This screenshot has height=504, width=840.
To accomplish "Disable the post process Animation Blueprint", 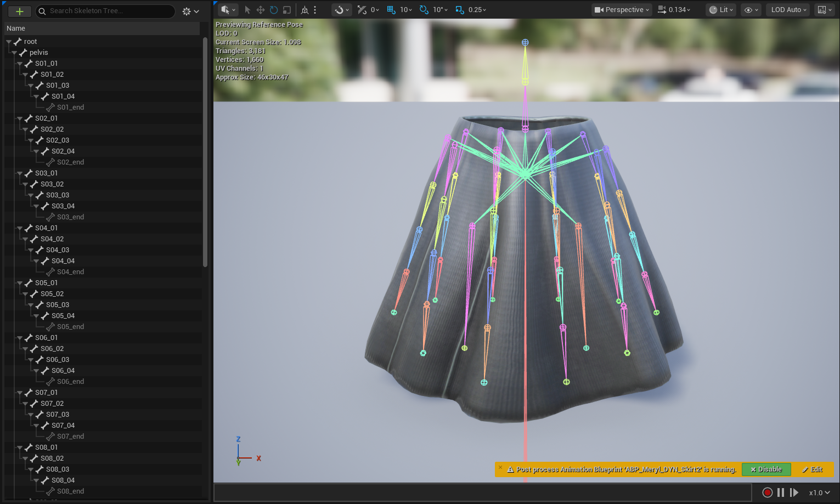I will coord(766,469).
